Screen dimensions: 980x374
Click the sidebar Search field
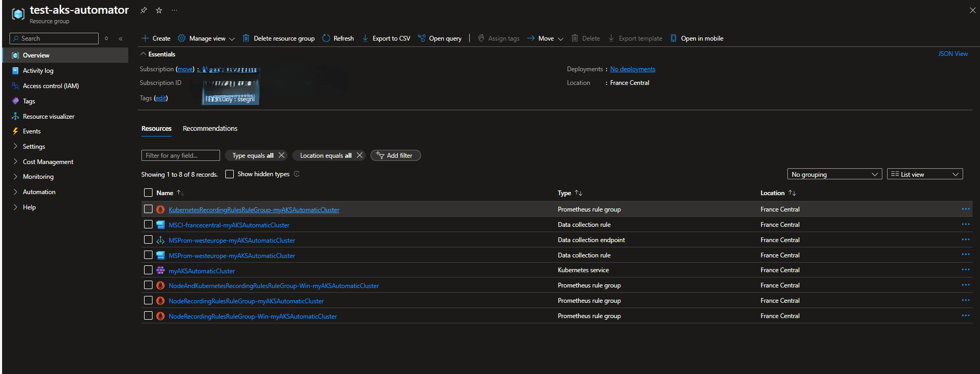click(x=54, y=39)
